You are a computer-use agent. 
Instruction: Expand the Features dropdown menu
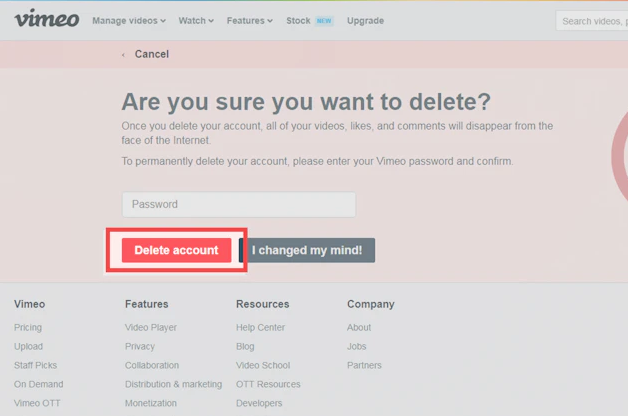(x=250, y=21)
